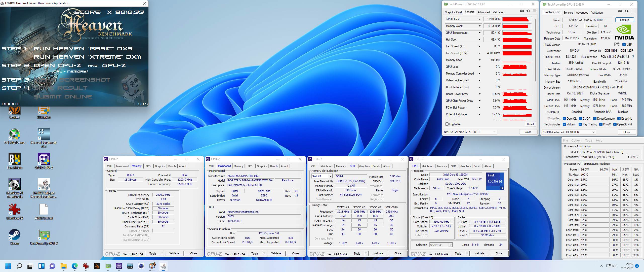The image size is (644, 272).
Task: Open GPU Temperature sensor dropdown
Action: pos(479,33)
